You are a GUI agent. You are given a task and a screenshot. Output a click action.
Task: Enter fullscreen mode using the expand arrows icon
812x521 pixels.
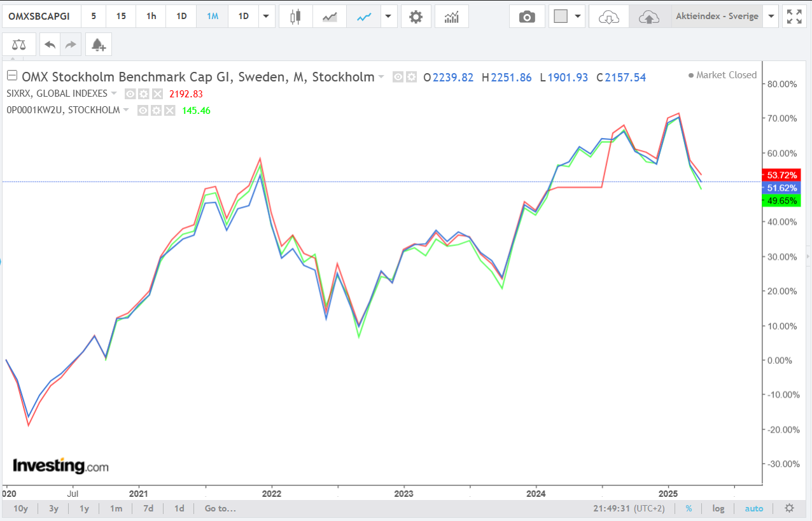[x=794, y=17]
